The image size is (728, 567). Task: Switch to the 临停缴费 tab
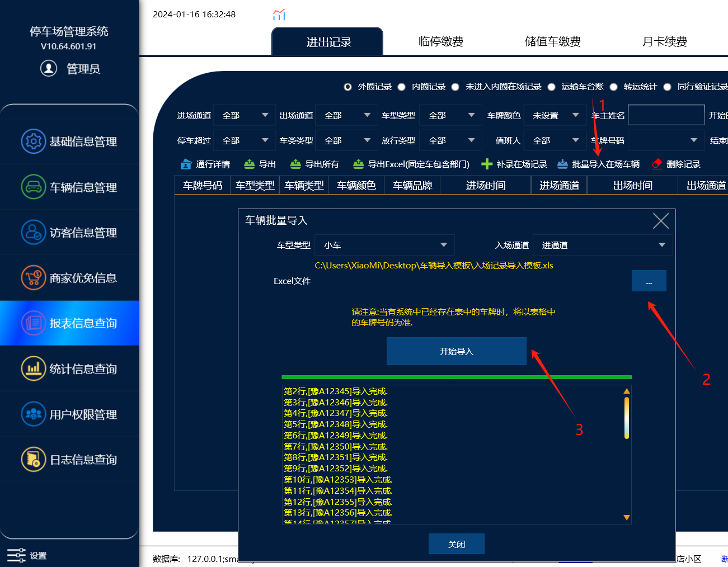pyautogui.click(x=440, y=41)
